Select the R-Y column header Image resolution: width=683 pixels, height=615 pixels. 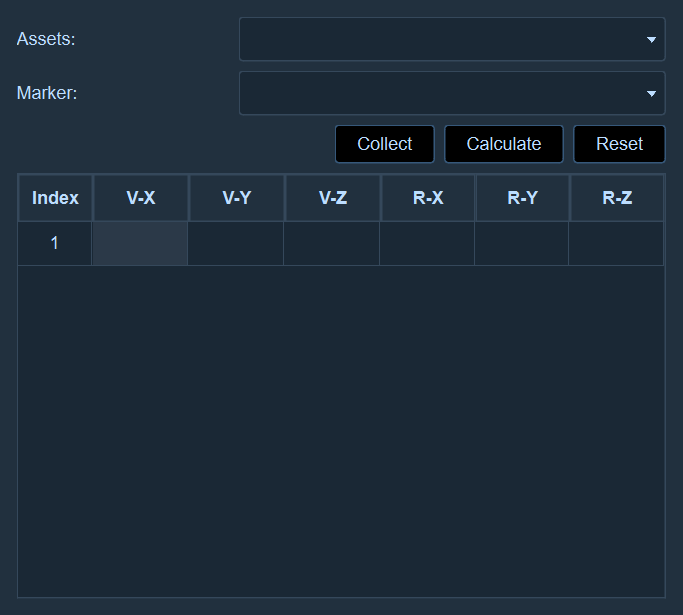[x=523, y=198]
